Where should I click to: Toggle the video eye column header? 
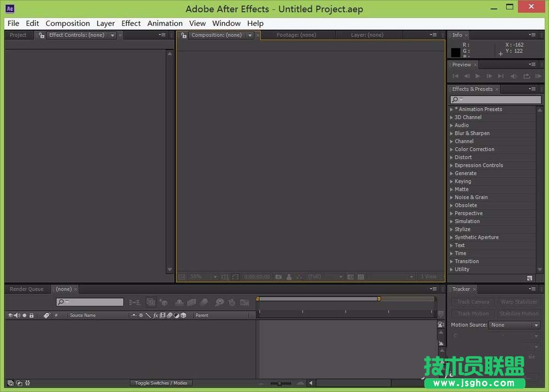[10, 316]
